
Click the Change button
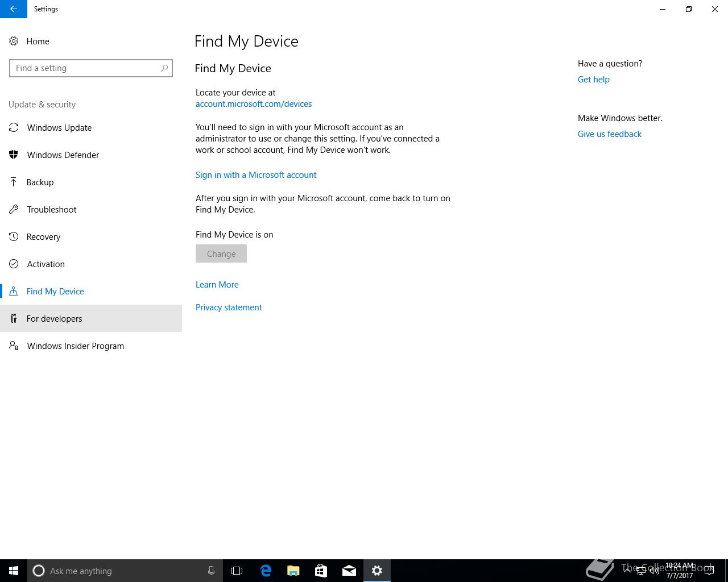[221, 253]
